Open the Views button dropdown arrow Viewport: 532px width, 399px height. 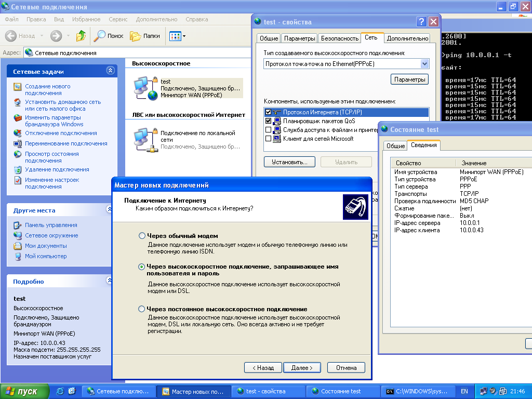(x=184, y=36)
